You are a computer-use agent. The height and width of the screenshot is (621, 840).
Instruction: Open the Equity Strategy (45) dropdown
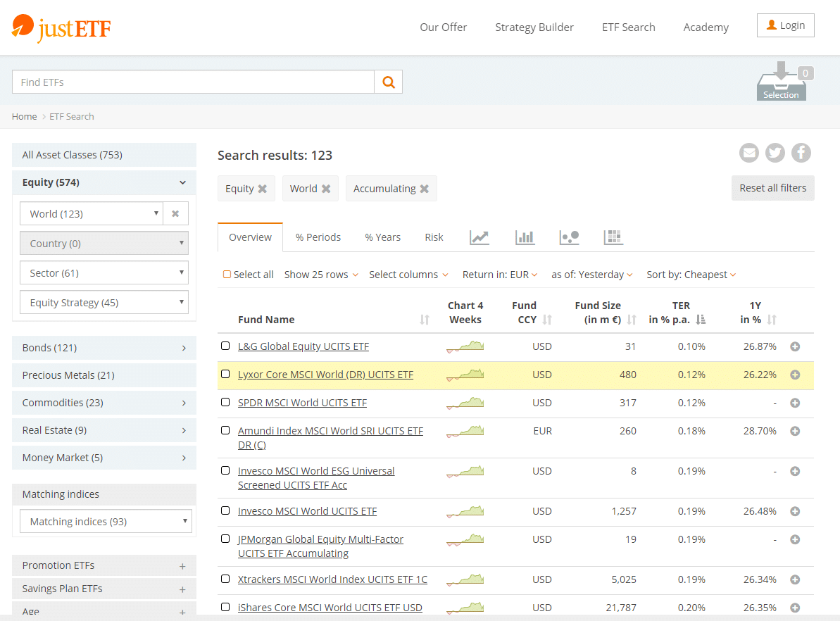[x=104, y=302]
